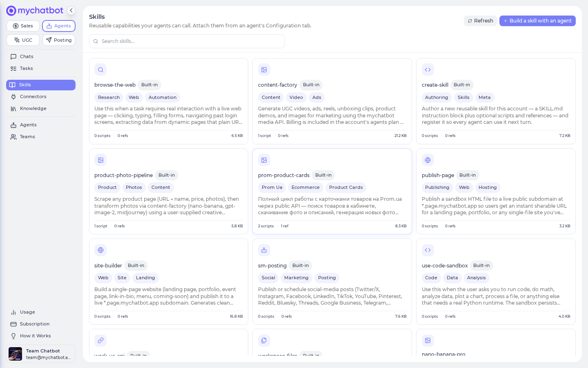Image resolution: width=588 pixels, height=368 pixels.
Task: Click the product-photo-pipeline image icon
Action: click(x=100, y=160)
